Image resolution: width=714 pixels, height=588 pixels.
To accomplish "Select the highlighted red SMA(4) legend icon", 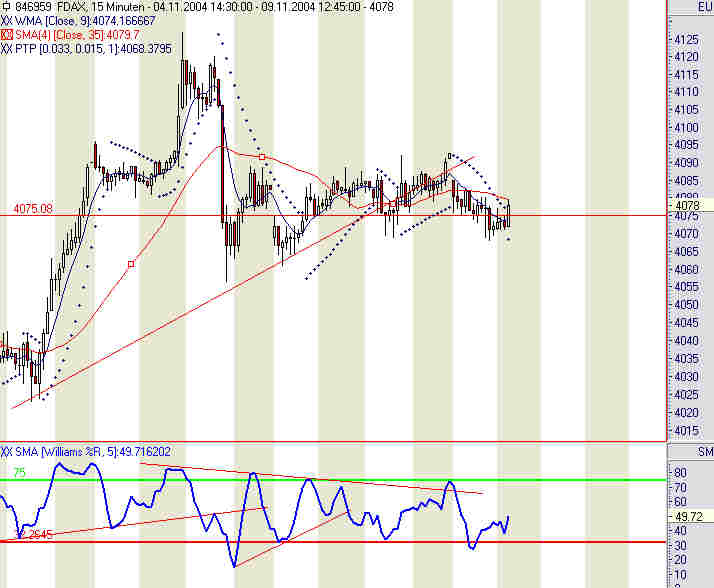I will coord(6,35).
